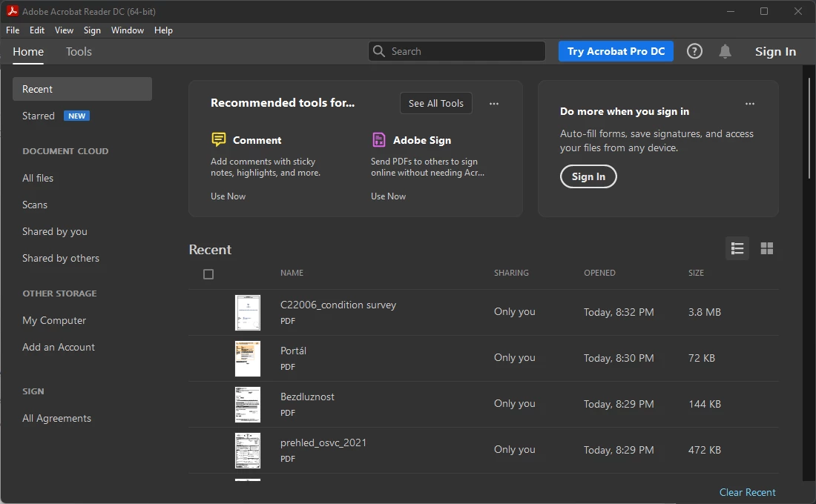Select the C22006_condition survey file name

pos(338,305)
